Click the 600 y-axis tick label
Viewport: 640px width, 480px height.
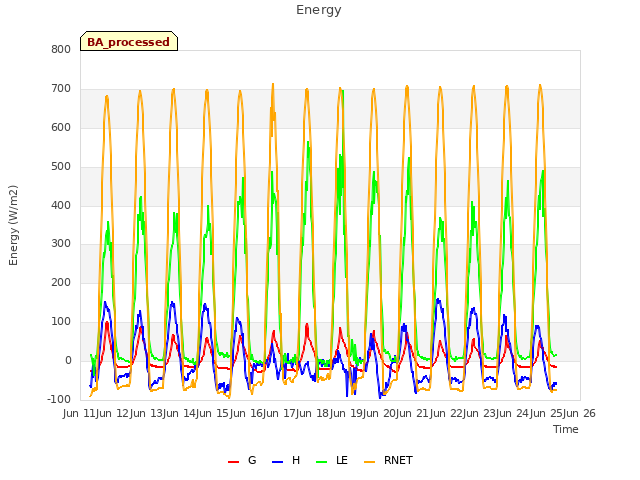(x=61, y=127)
